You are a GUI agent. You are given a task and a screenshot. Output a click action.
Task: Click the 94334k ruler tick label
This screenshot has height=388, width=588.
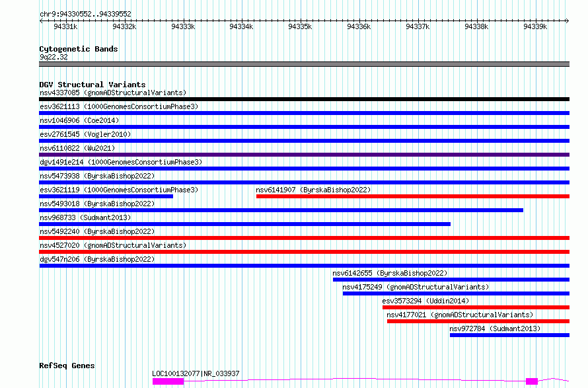tap(242, 26)
